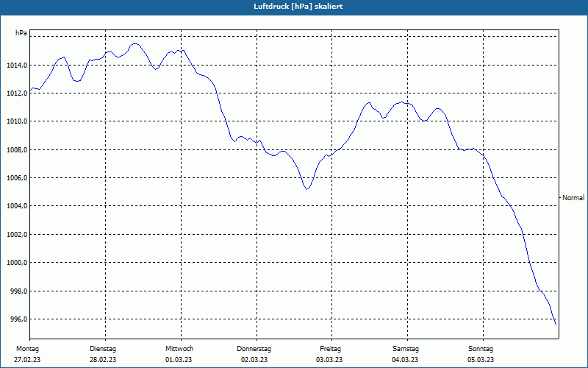Viewport: 588px width, 368px height.
Task: Click the 1004,0 axis value
Action: (x=17, y=206)
